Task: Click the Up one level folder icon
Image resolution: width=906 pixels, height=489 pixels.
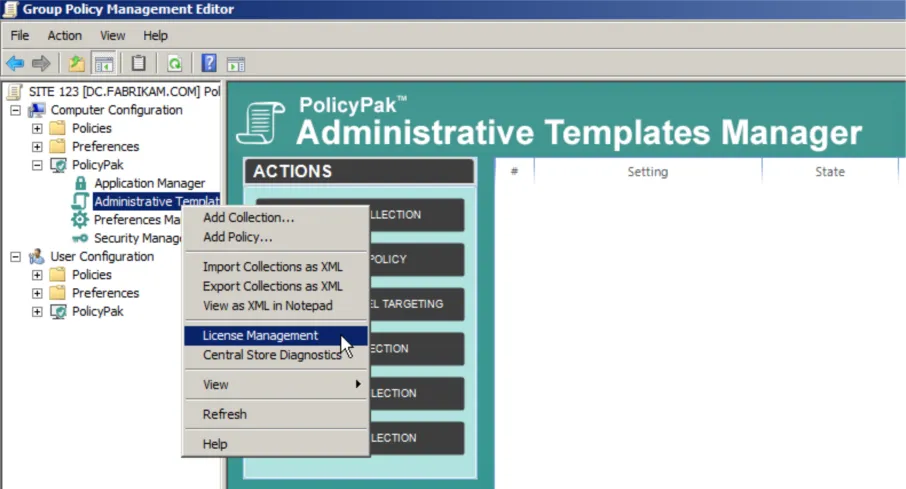Action: (77, 64)
